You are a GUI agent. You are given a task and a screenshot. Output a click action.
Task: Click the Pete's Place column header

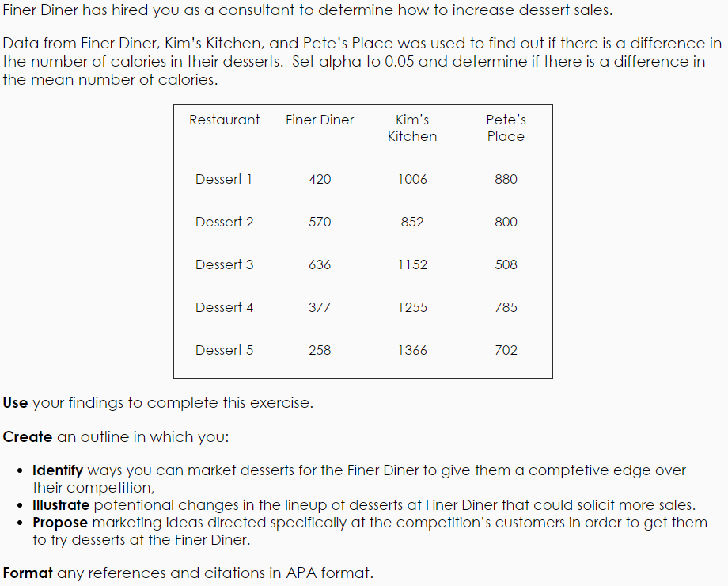506,128
